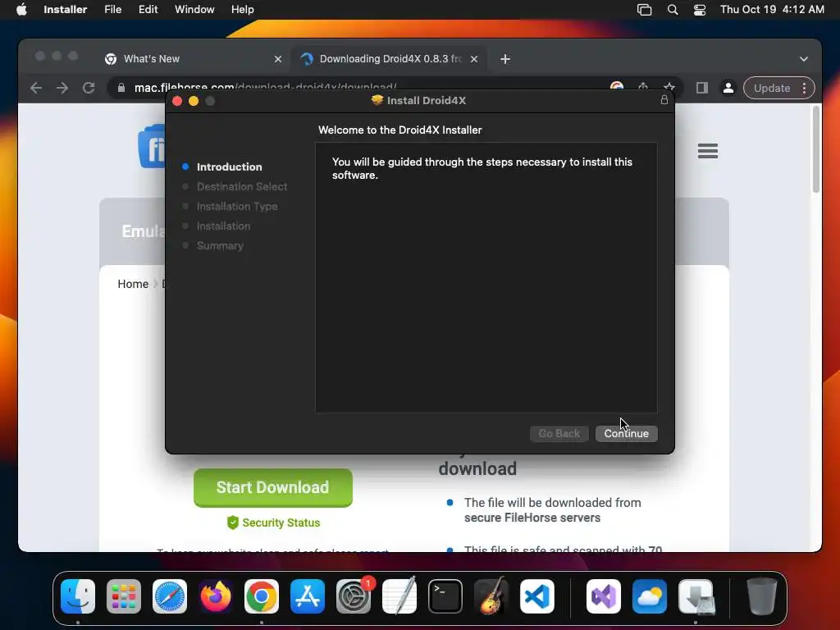Click the disabled Go Back button
The image size is (840, 630).
[x=559, y=433]
